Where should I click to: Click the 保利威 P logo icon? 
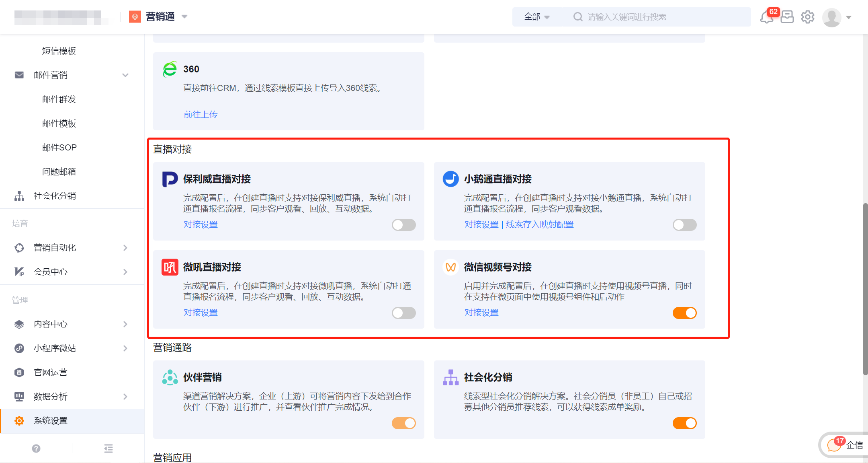coord(170,179)
